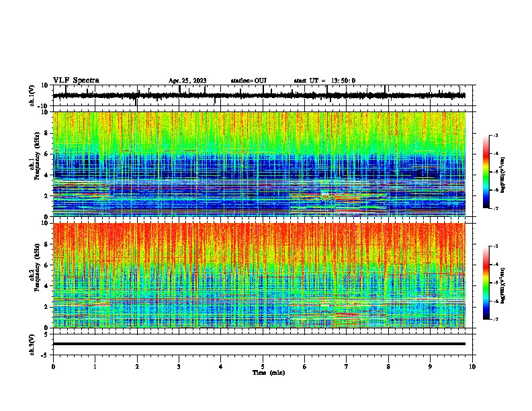This screenshot has width=532, height=411.
Task: Click the "Time (min)" axis title
Action: [269, 373]
